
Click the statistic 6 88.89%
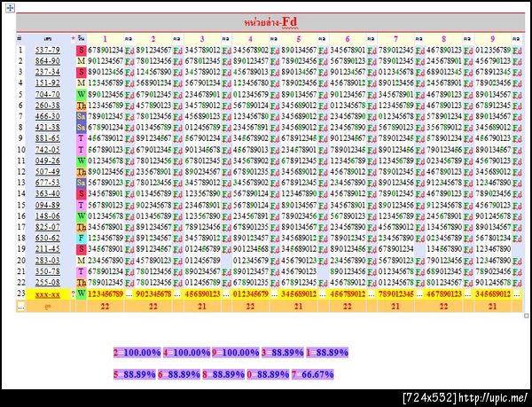tap(179, 374)
